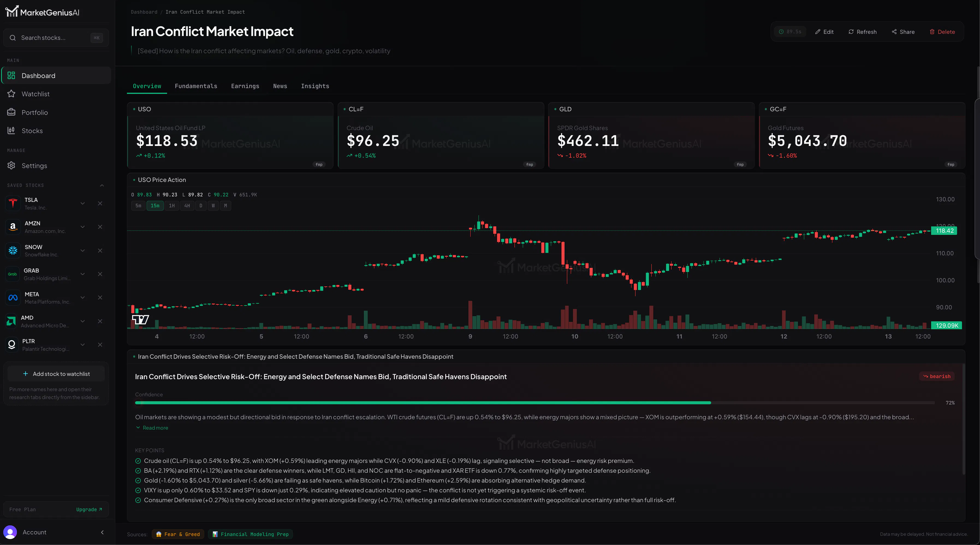Screen dimensions: 980x545
Task: Click the Search stocks field
Action: coord(56,38)
